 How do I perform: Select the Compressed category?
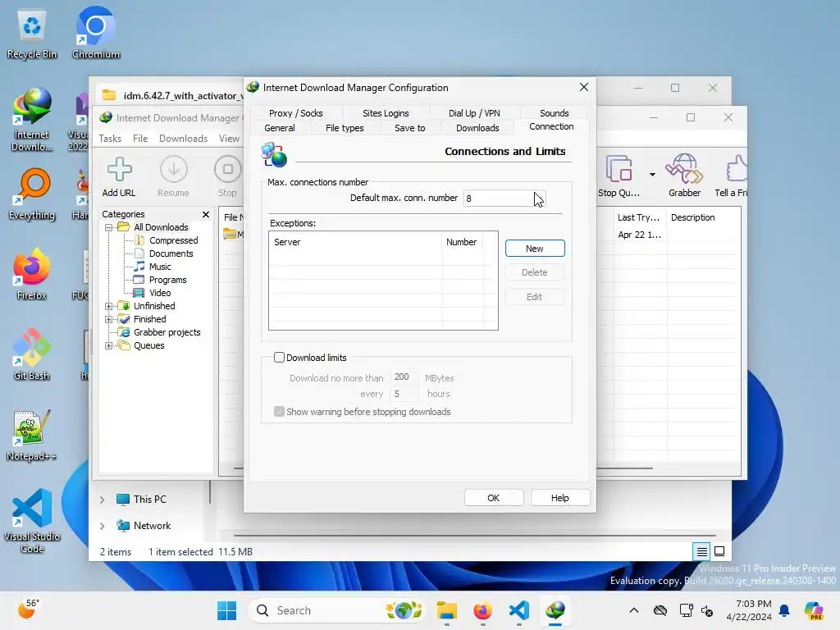pos(173,240)
